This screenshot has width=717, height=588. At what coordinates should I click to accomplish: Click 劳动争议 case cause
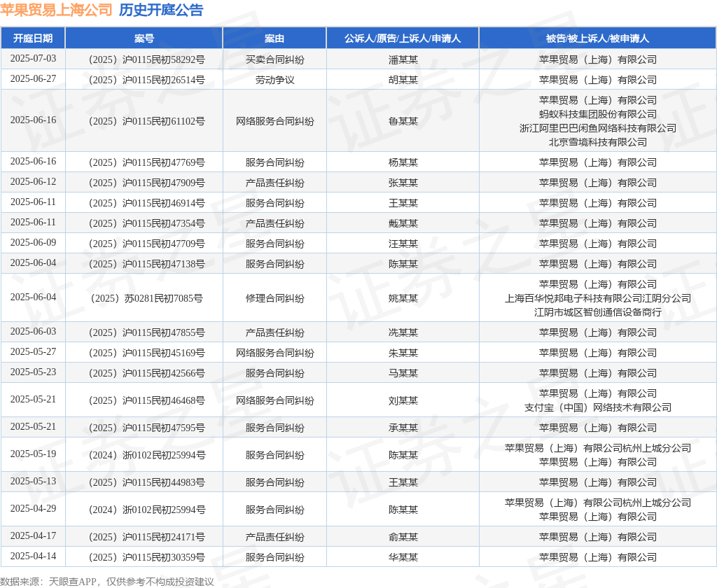pos(274,80)
